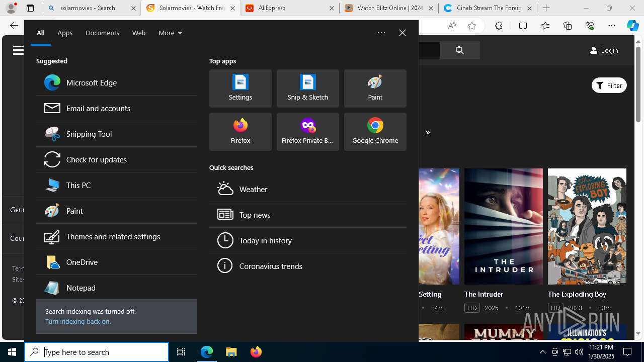Screen dimensions: 644x362
Task: Open The Exploding Boy movie poster
Action: [x=587, y=226]
